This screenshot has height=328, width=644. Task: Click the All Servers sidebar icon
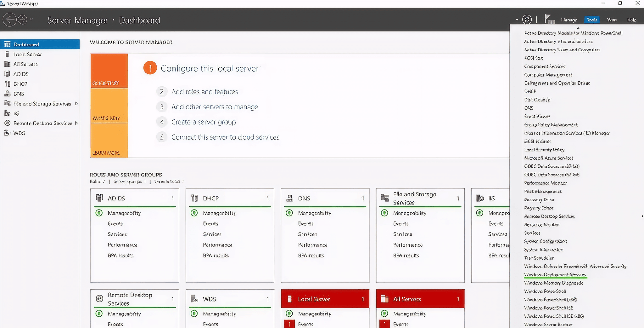point(7,64)
